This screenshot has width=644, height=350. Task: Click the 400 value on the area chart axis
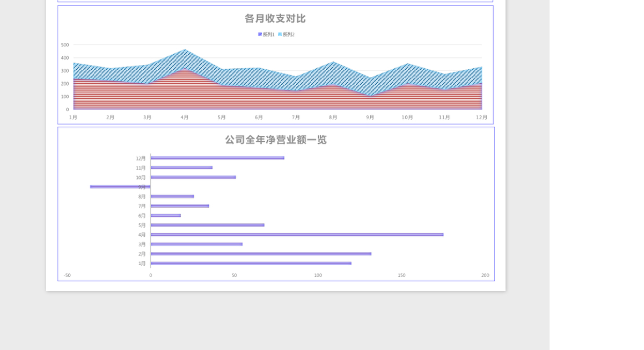(x=65, y=58)
